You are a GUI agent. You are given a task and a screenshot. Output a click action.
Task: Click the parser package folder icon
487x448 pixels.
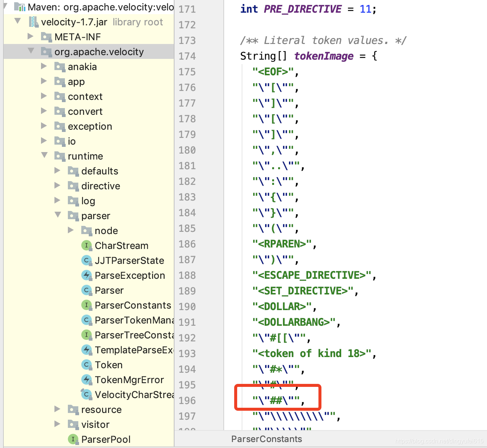(73, 216)
